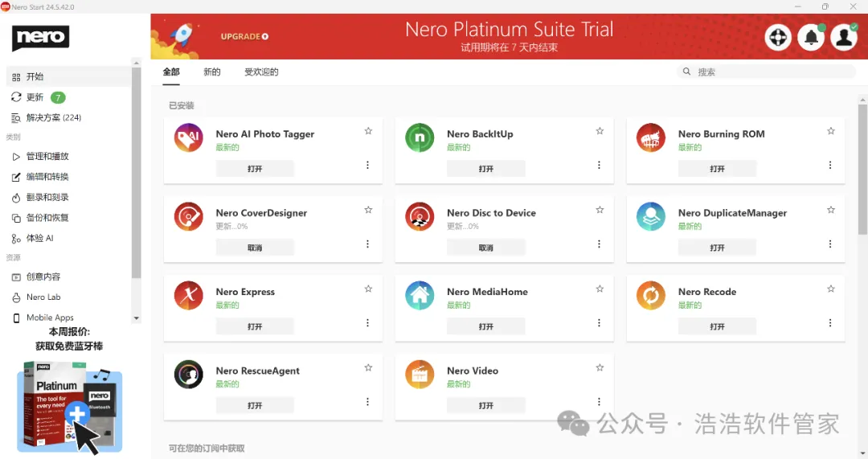
Task: Open more options menu for Nero Recode
Action: click(829, 323)
